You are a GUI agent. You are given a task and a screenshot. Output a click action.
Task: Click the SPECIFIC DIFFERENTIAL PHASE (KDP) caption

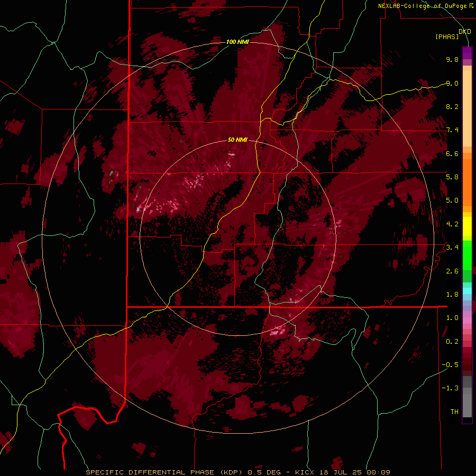pyautogui.click(x=164, y=472)
